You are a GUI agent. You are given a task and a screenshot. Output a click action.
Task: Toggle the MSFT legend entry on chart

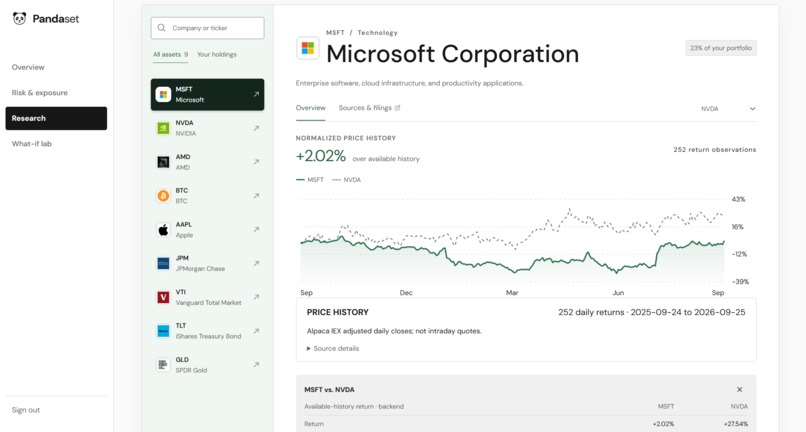[x=310, y=179]
